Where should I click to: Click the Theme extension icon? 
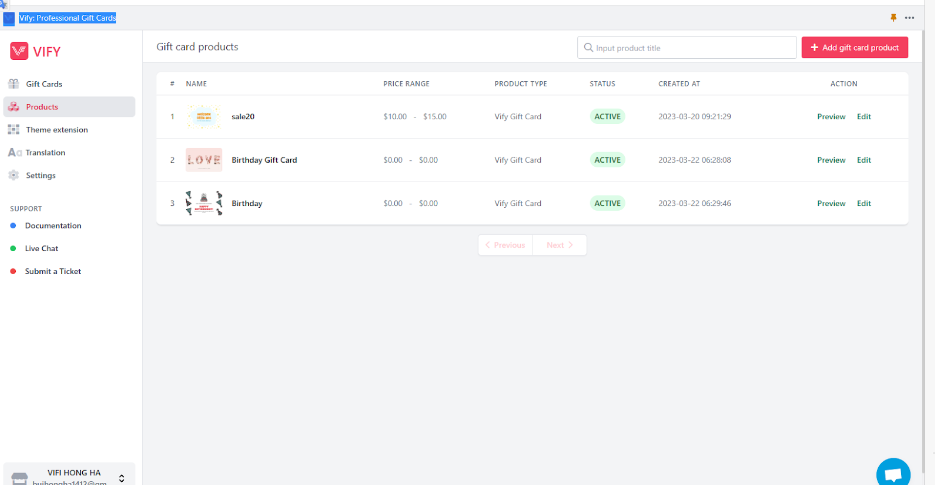click(14, 130)
